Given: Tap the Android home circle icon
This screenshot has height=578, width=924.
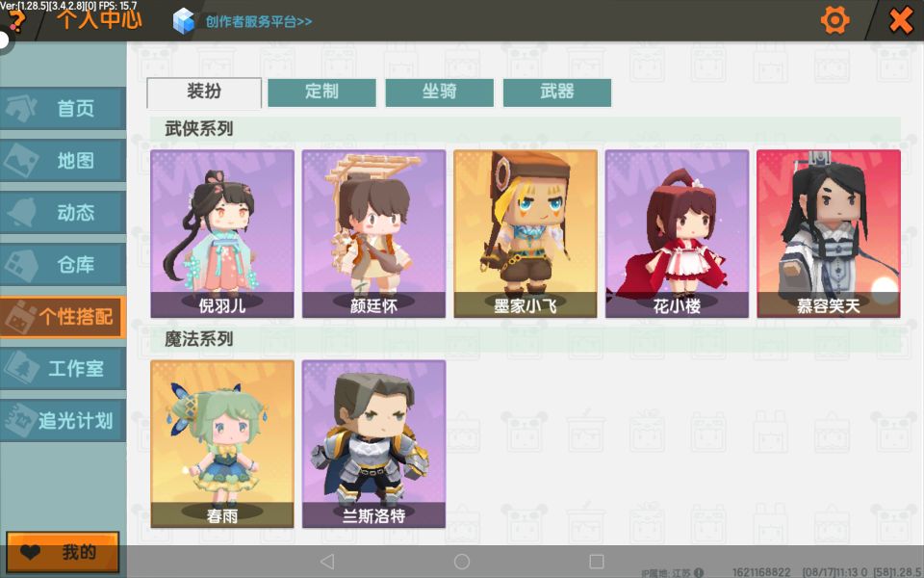Looking at the screenshot, I should (x=462, y=562).
